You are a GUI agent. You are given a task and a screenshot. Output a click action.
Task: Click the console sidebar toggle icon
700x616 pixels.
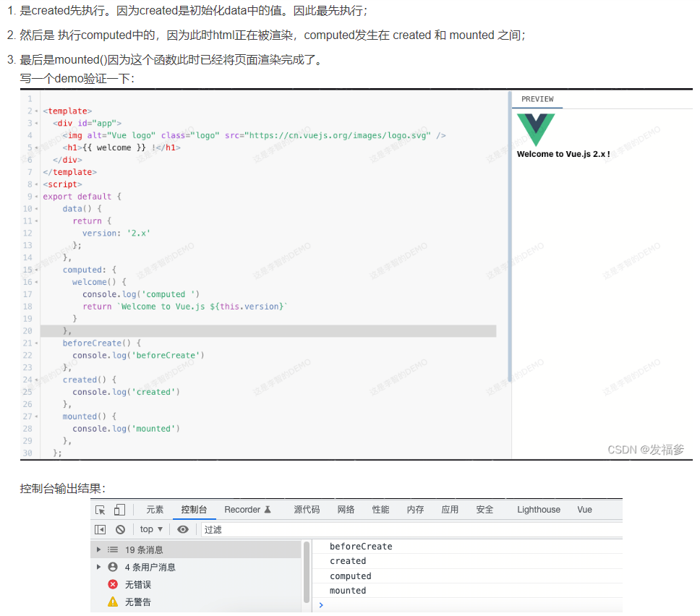[101, 529]
